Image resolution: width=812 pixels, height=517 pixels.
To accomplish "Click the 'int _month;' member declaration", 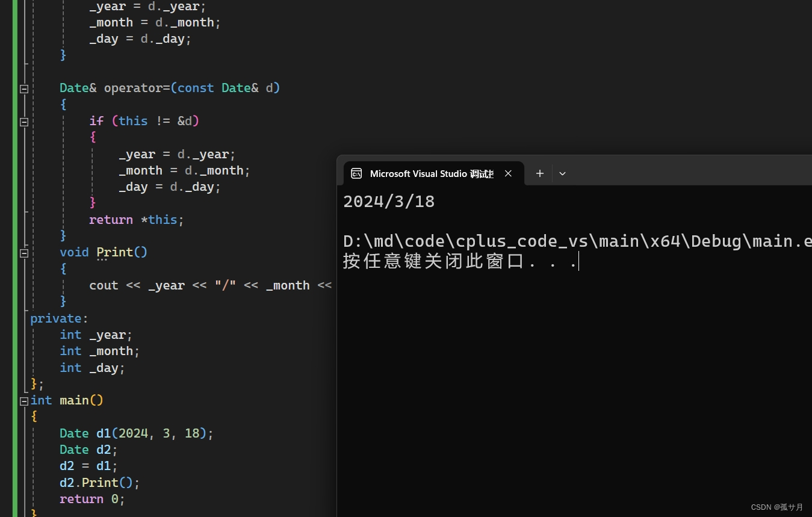I will click(99, 351).
